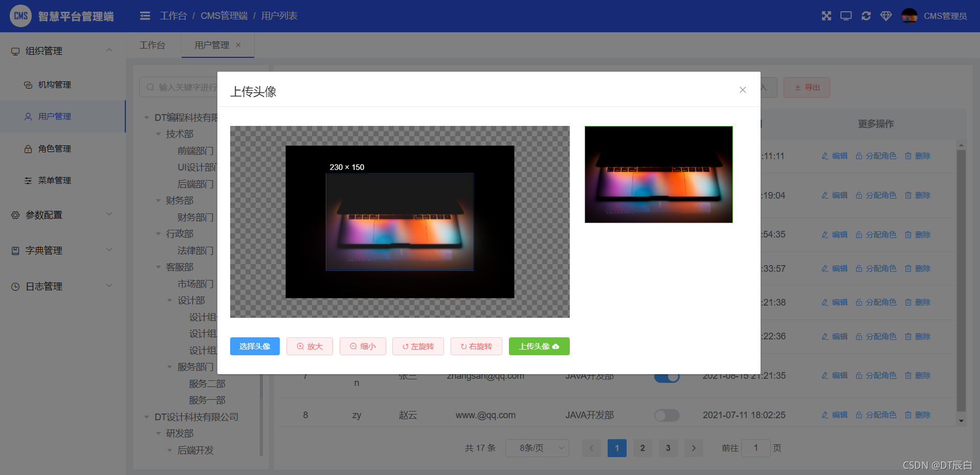
Task: Click the page jump input field
Action: [x=755, y=448]
